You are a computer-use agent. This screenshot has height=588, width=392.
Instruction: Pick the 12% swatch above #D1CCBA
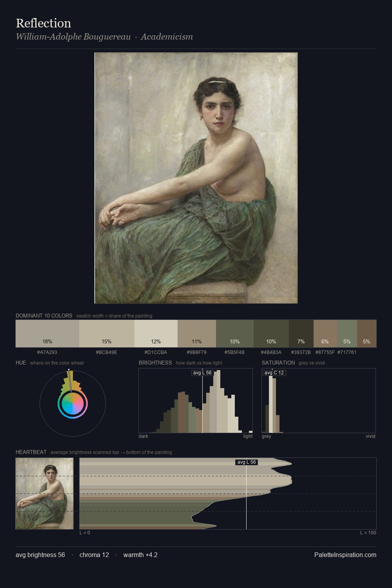pos(156,334)
